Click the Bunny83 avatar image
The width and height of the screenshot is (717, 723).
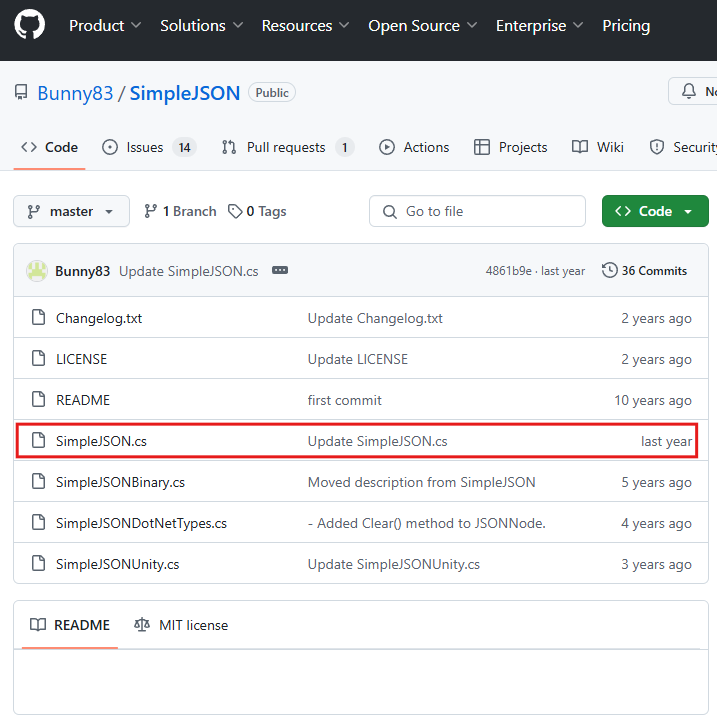pyautogui.click(x=37, y=271)
